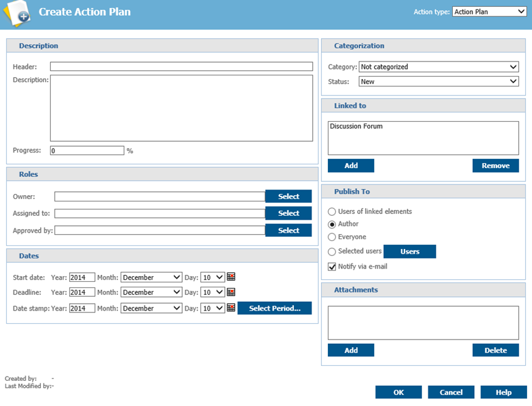532x406 pixels.
Task: Uncheck the Notify via e-mail checkbox
Action: coord(332,267)
